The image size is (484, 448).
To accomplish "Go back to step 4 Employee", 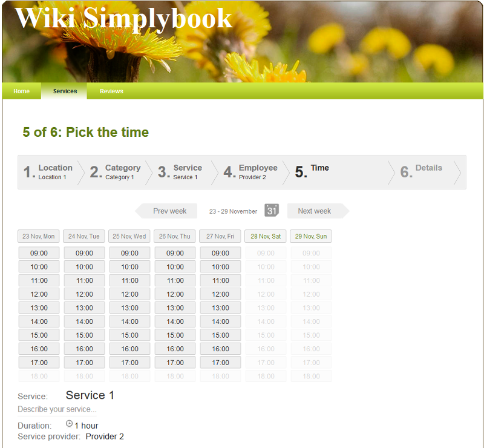I will (252, 172).
